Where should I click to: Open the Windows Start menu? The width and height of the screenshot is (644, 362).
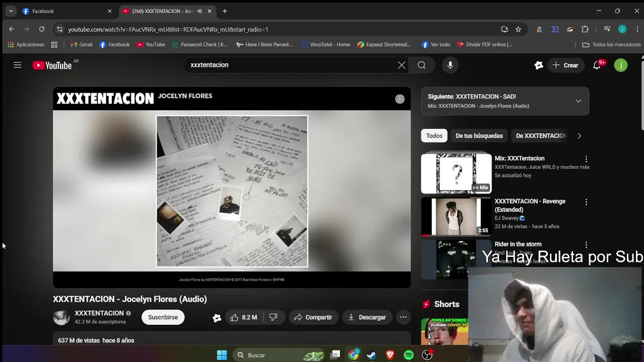222,355
